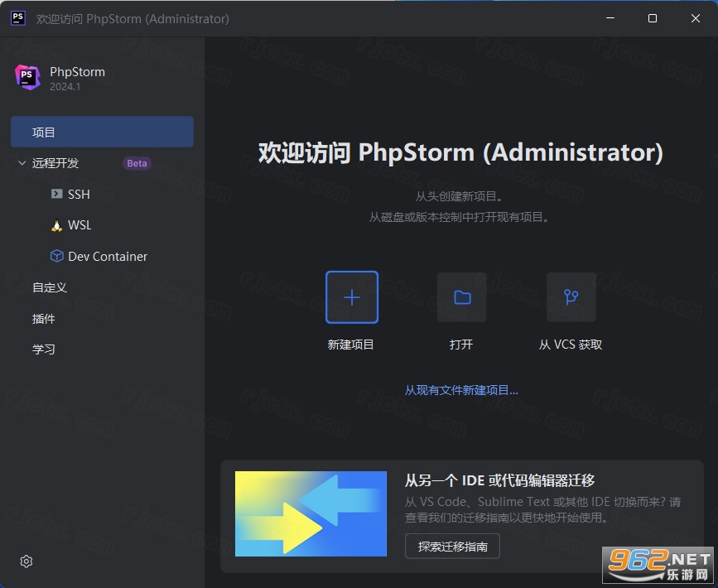
Task: Open settings via the gear icon
Action: click(x=27, y=561)
